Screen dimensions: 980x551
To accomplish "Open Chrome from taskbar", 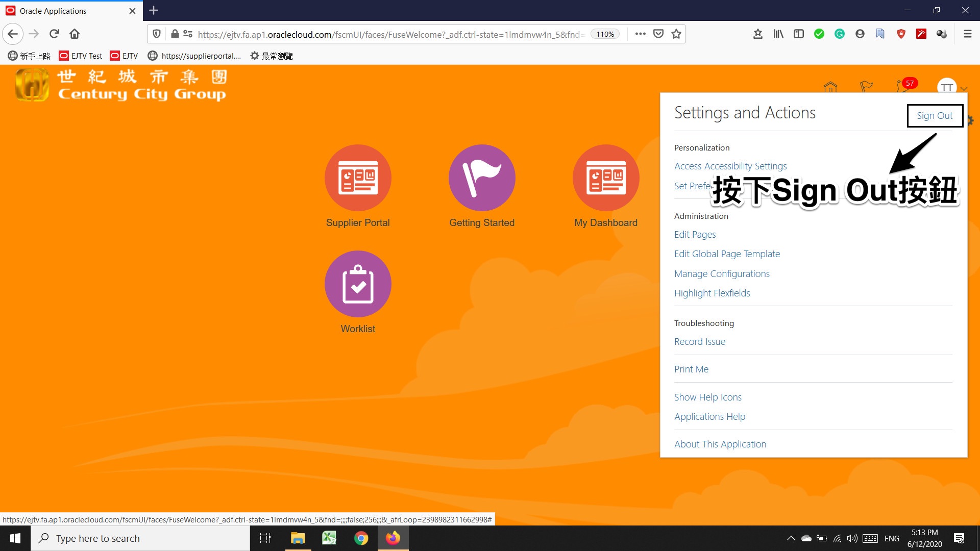I will point(361,538).
